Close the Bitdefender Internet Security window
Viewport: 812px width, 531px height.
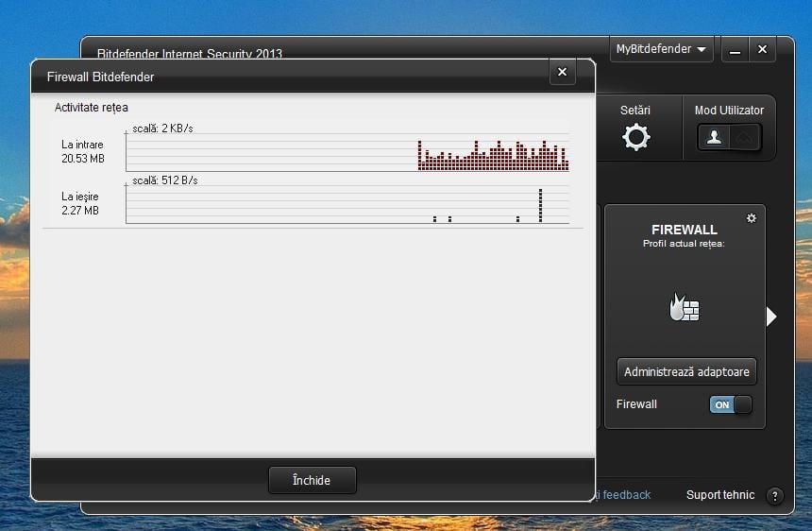click(x=762, y=50)
